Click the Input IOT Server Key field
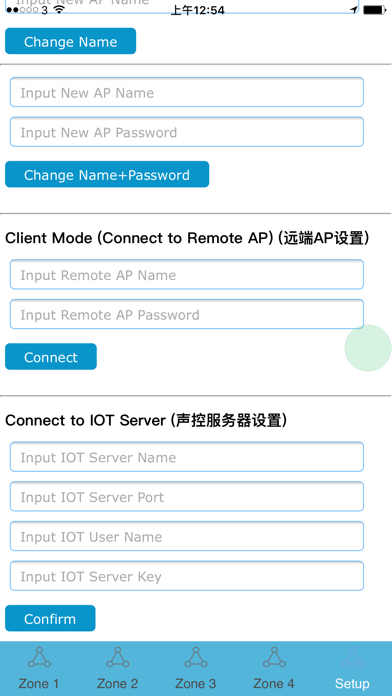Viewport: 392px width, 696px height. pos(186,576)
